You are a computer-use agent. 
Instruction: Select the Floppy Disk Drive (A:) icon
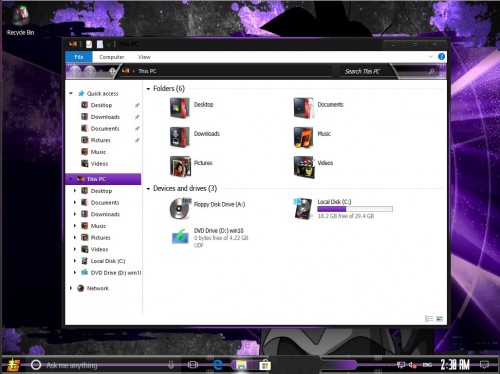180,208
